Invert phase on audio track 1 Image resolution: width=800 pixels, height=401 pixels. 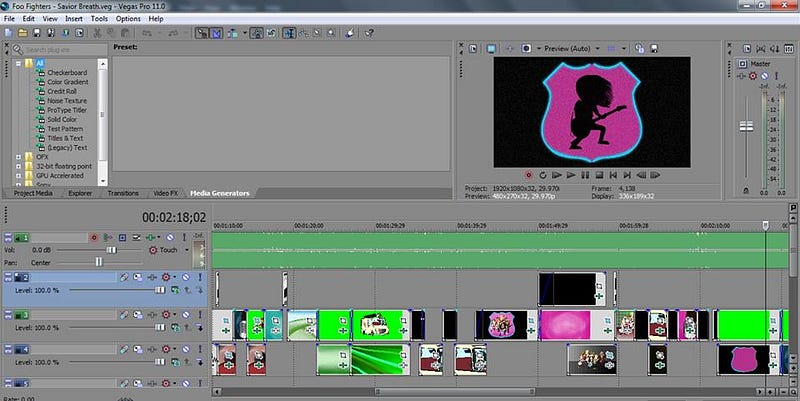(108, 238)
